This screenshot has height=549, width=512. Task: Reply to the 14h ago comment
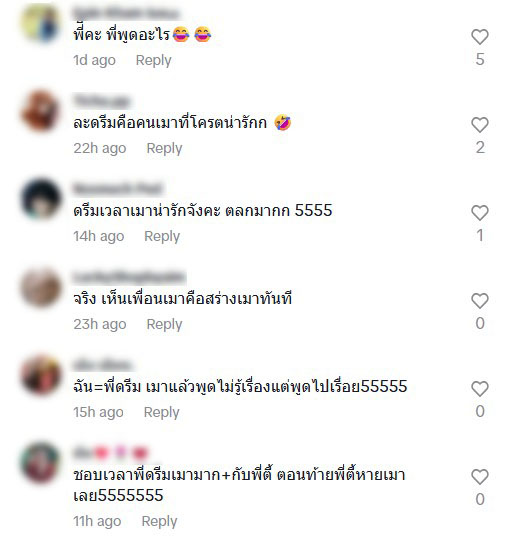(x=162, y=236)
